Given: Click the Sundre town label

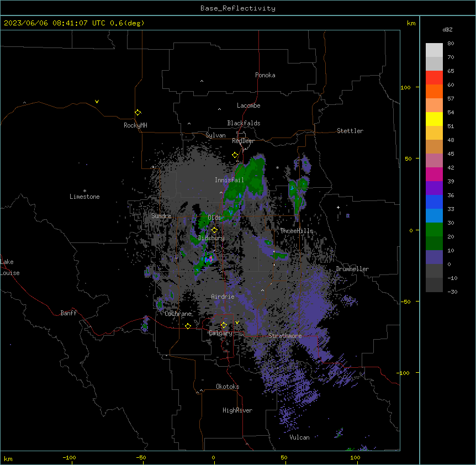Looking at the screenshot, I should pos(161,216).
